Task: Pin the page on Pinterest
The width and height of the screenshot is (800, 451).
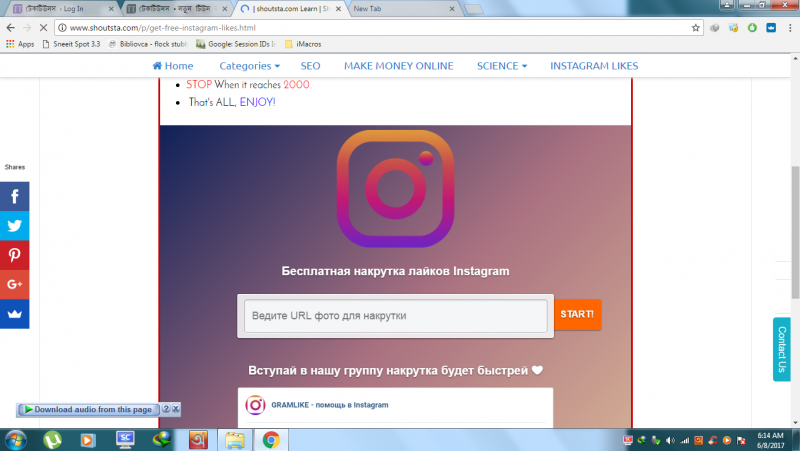Action: (x=14, y=255)
